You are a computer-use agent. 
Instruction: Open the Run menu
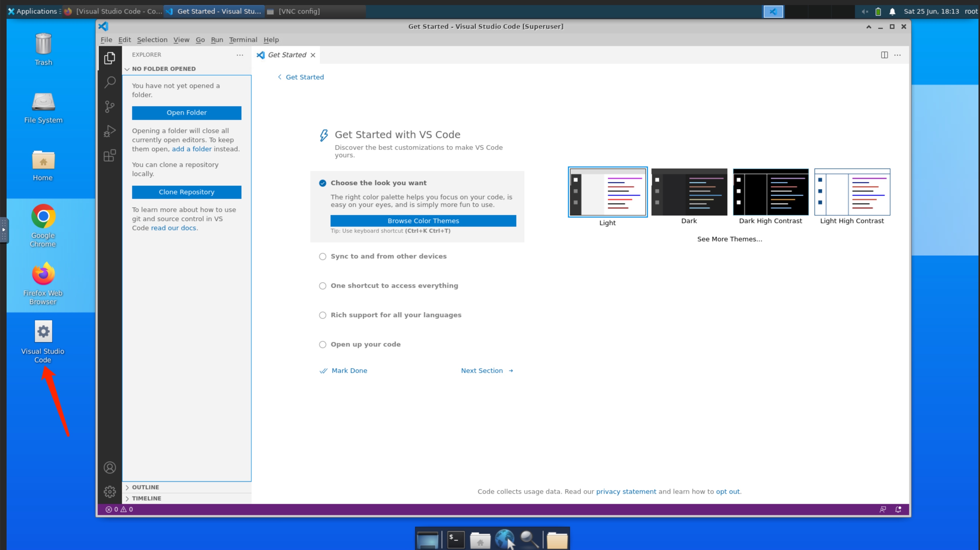[x=217, y=39]
